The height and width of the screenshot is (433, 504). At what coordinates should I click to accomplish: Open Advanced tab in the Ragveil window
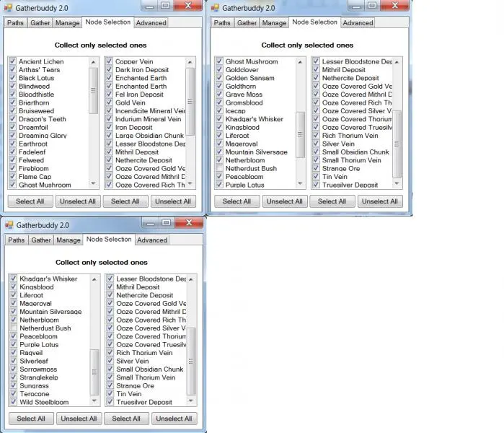152,240
